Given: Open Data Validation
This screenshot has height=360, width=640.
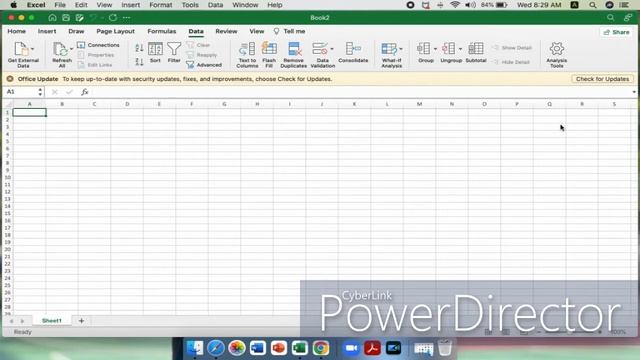Looking at the screenshot, I should (x=322, y=55).
